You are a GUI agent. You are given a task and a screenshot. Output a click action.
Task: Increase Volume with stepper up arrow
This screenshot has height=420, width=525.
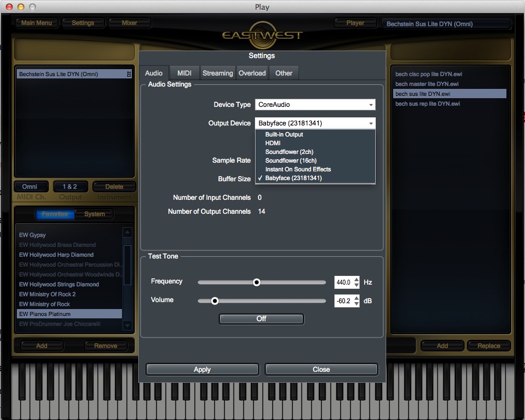(x=357, y=298)
